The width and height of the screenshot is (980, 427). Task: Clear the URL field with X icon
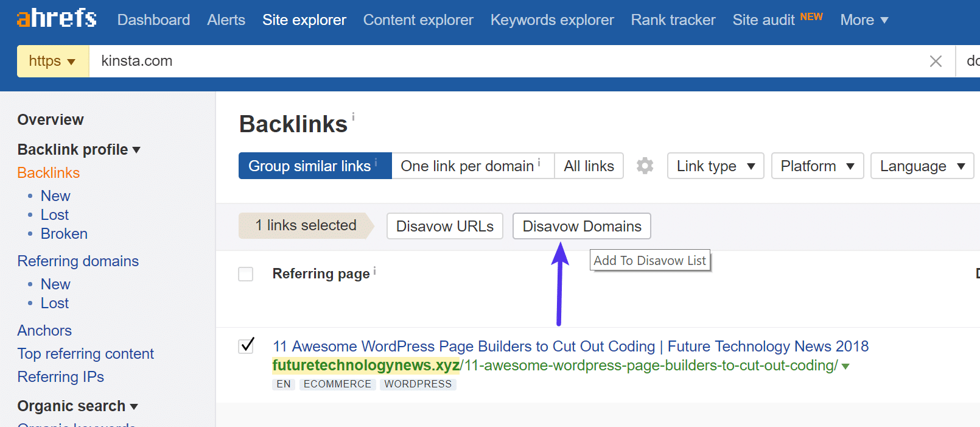click(936, 61)
